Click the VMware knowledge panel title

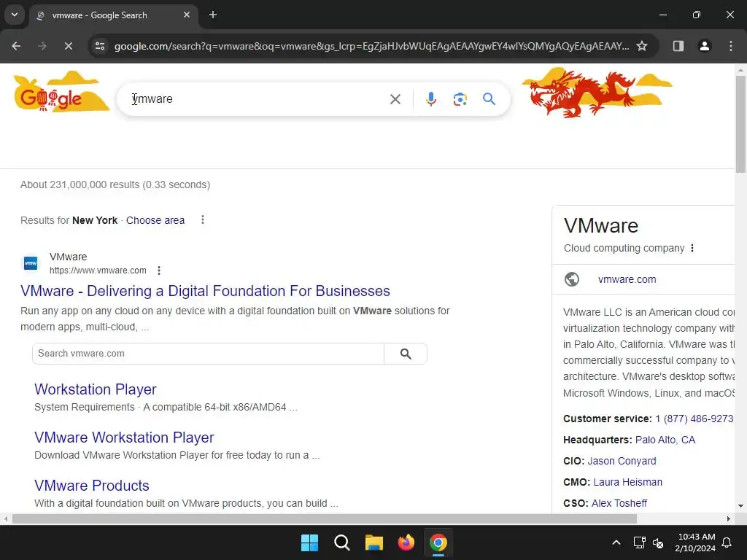tap(601, 226)
